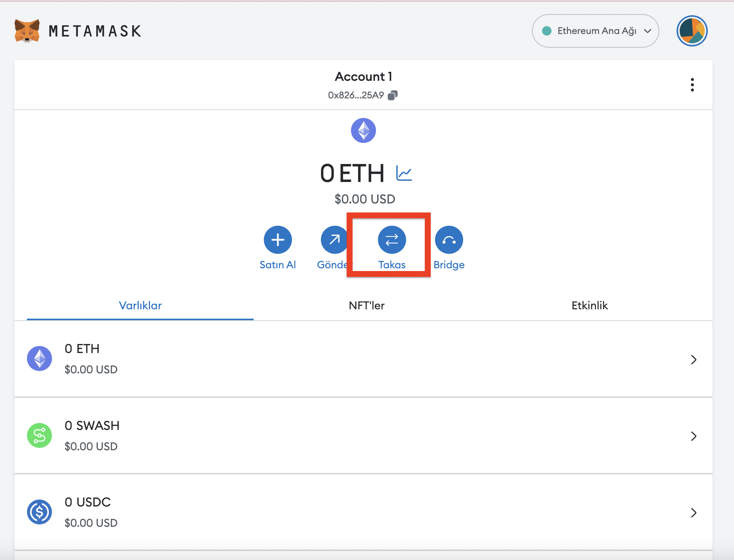Switch to the Varlıklar tab
The width and height of the screenshot is (734, 560).
click(x=140, y=306)
